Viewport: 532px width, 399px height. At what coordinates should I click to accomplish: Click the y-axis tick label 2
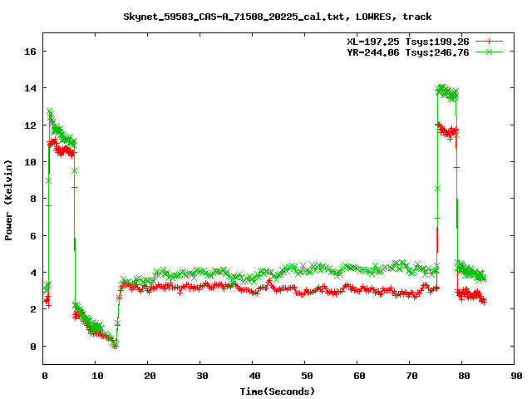(x=33, y=309)
